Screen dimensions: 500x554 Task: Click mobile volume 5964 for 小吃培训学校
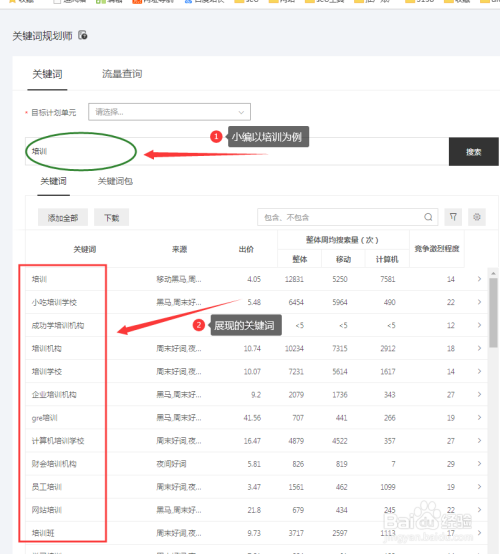click(x=340, y=302)
